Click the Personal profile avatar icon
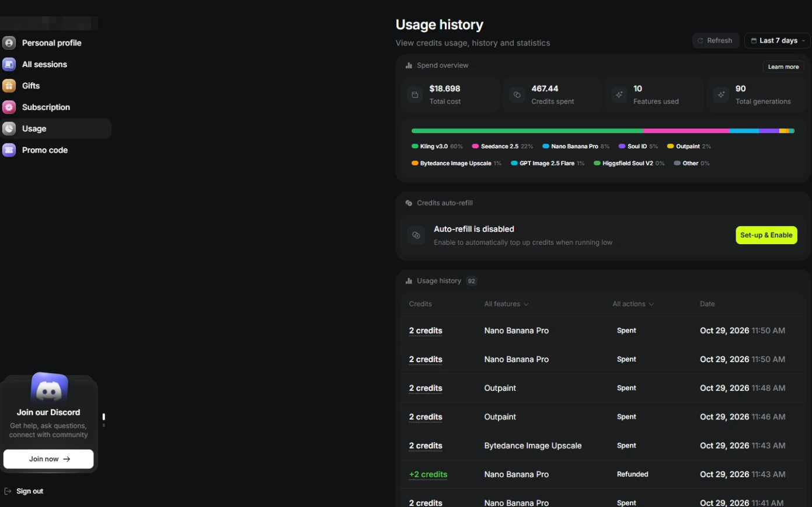The image size is (812, 507). 9,43
